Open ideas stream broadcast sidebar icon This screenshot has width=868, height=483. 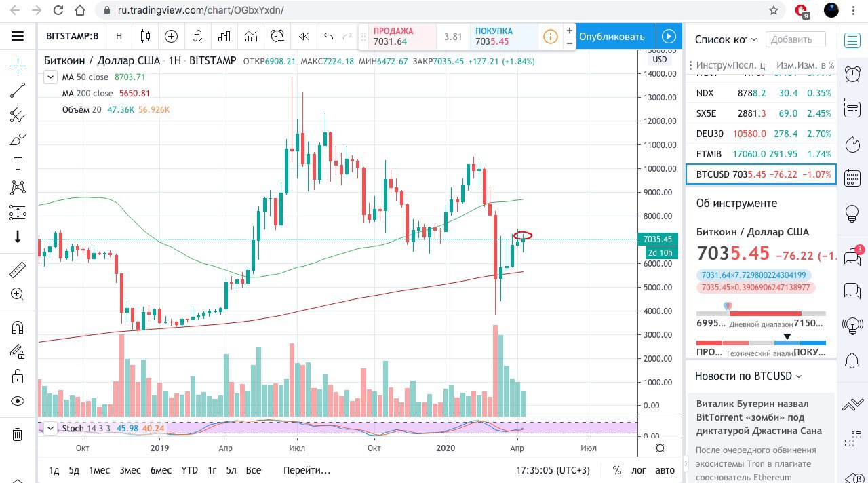tap(852, 326)
